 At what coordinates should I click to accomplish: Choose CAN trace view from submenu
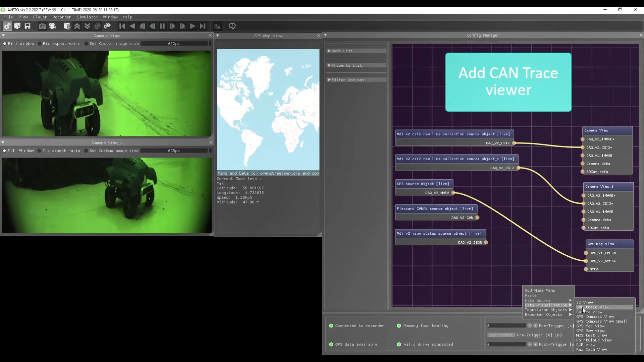click(604, 307)
